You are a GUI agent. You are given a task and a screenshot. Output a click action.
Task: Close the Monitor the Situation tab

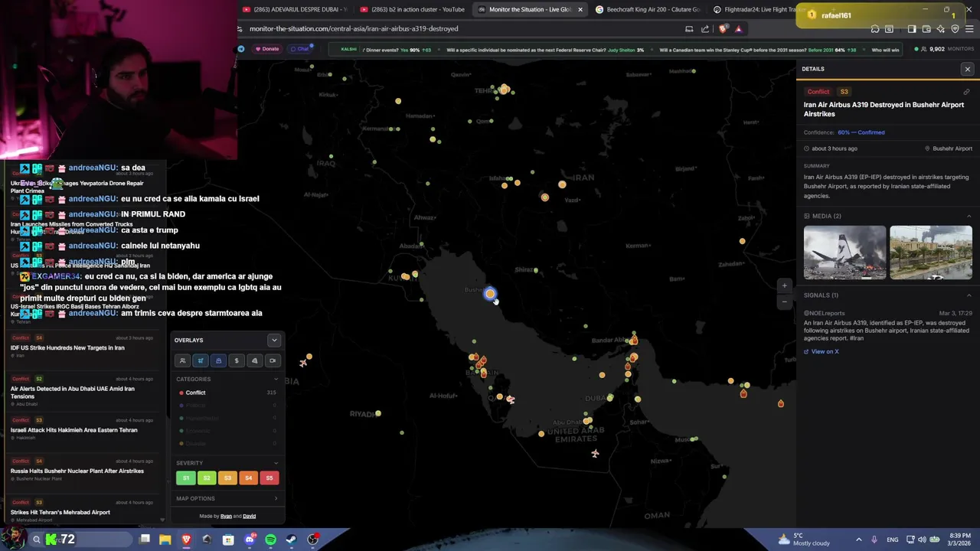click(580, 9)
